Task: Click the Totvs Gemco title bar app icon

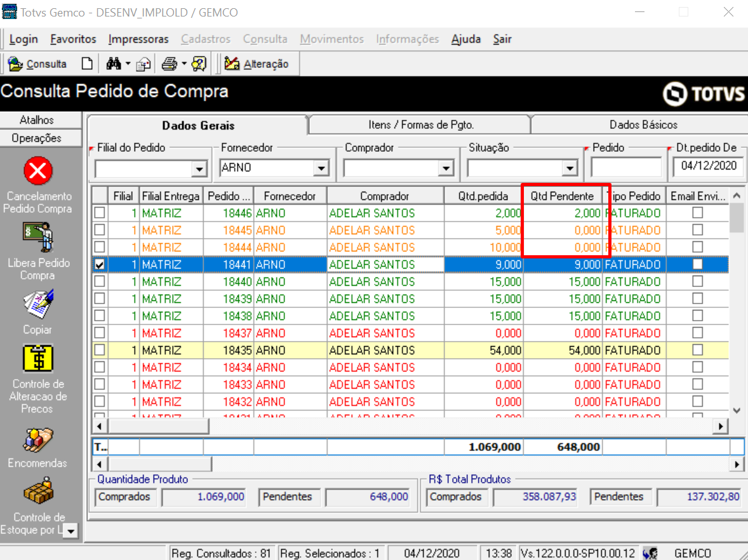Action: (9, 12)
